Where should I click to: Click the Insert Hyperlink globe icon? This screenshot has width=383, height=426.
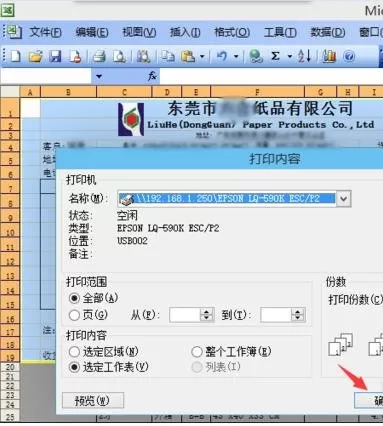pyautogui.click(x=256, y=56)
